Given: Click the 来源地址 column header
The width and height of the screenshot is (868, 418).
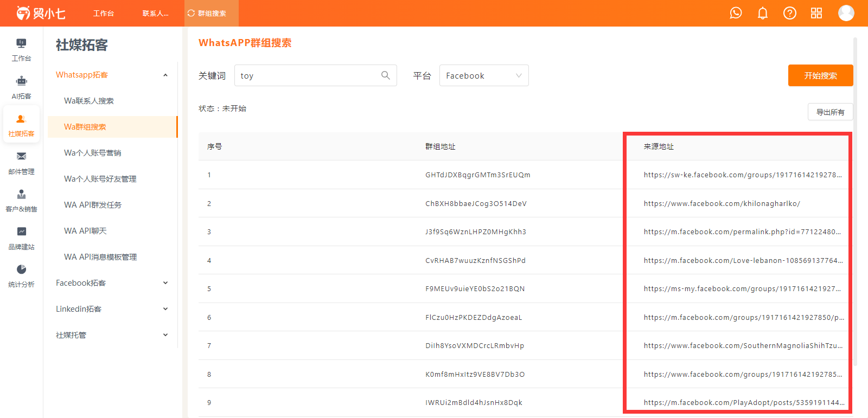Looking at the screenshot, I should (x=659, y=146).
